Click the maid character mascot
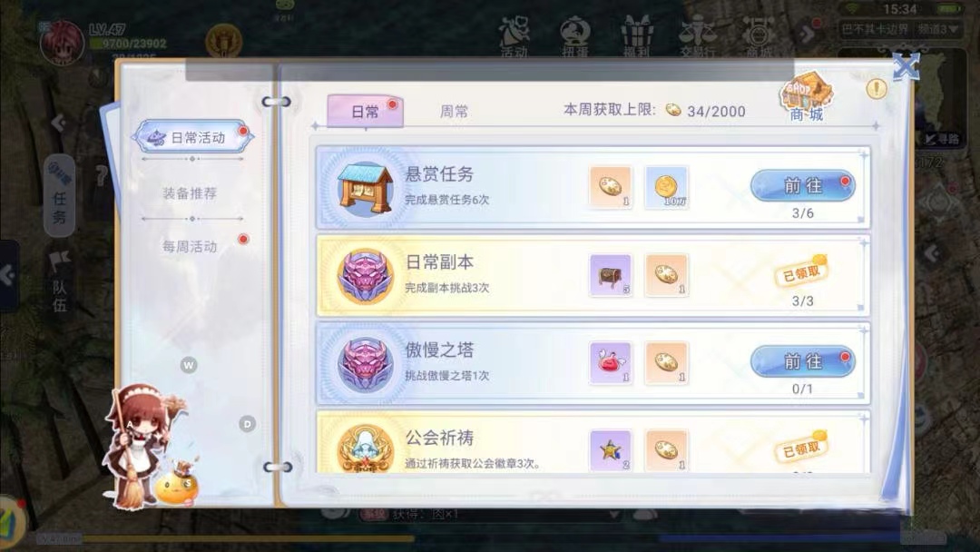 click(141, 445)
